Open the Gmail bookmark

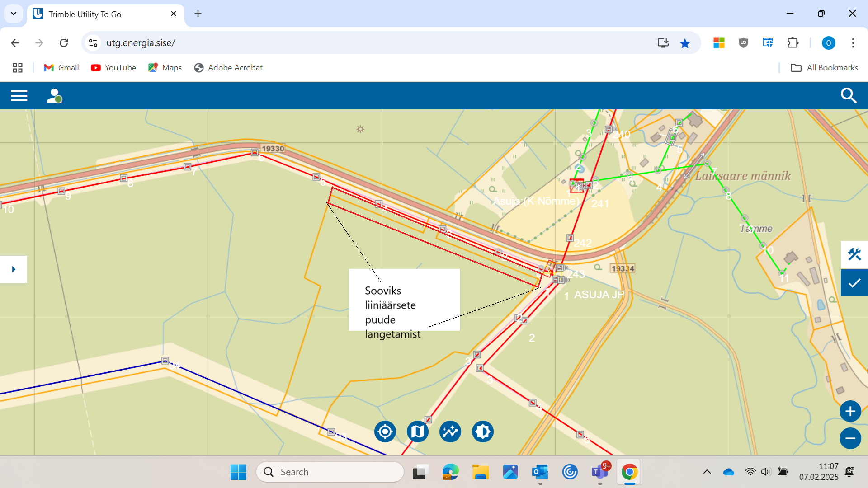coord(61,68)
